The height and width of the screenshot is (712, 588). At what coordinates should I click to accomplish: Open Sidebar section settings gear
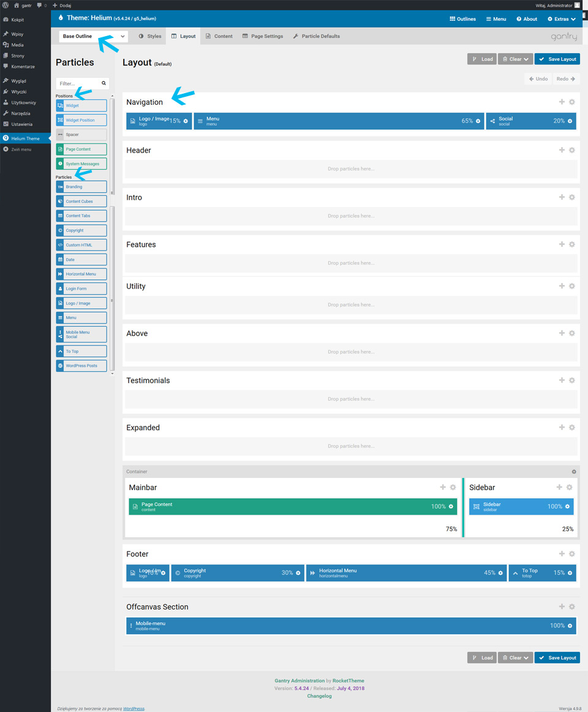pyautogui.click(x=569, y=487)
